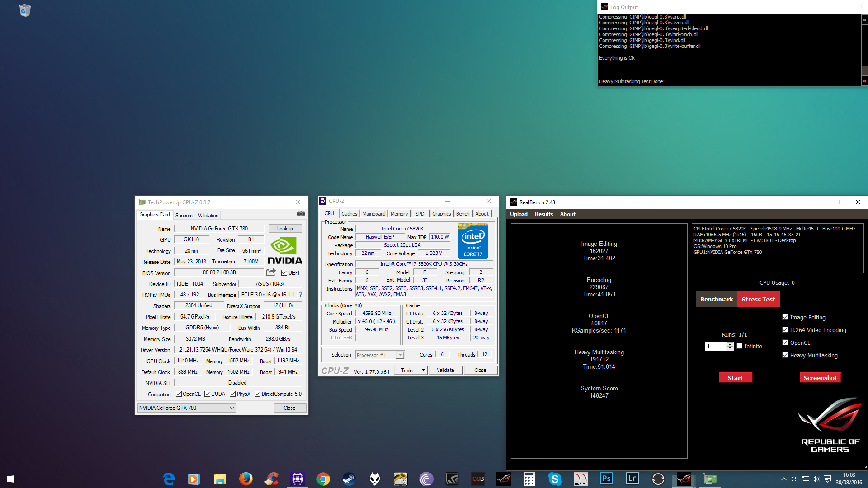
Task: Increase the runs count stepper in RealBench
Action: pos(730,344)
